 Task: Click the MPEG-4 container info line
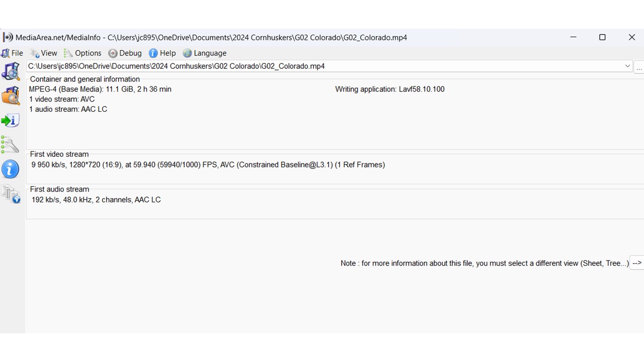click(100, 89)
